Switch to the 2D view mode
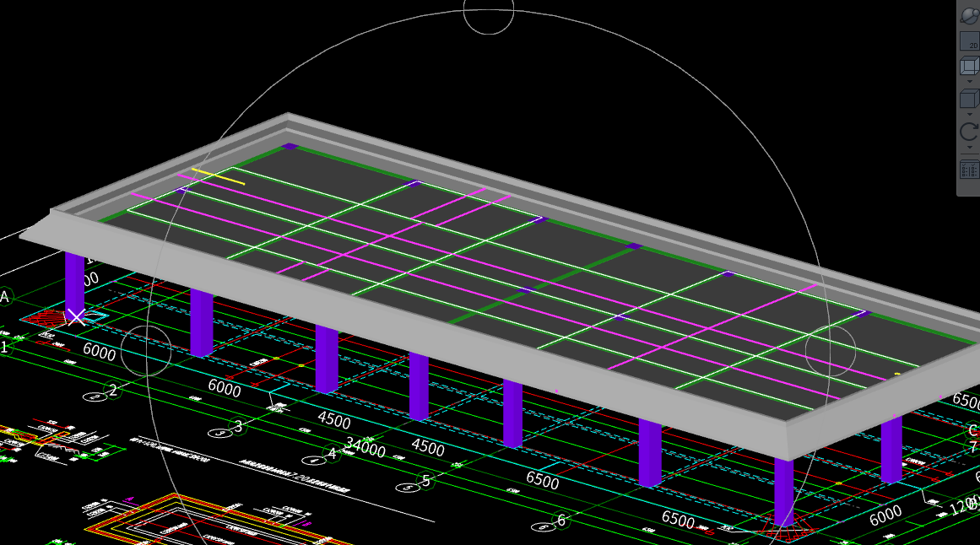 click(x=969, y=42)
